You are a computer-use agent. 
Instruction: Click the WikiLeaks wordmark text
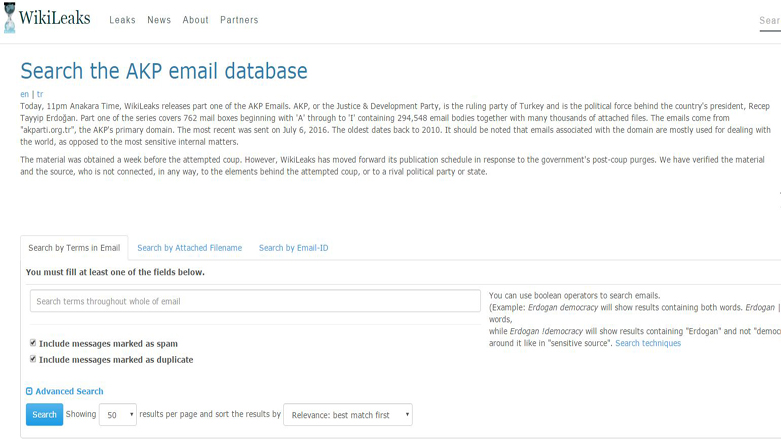(x=55, y=18)
